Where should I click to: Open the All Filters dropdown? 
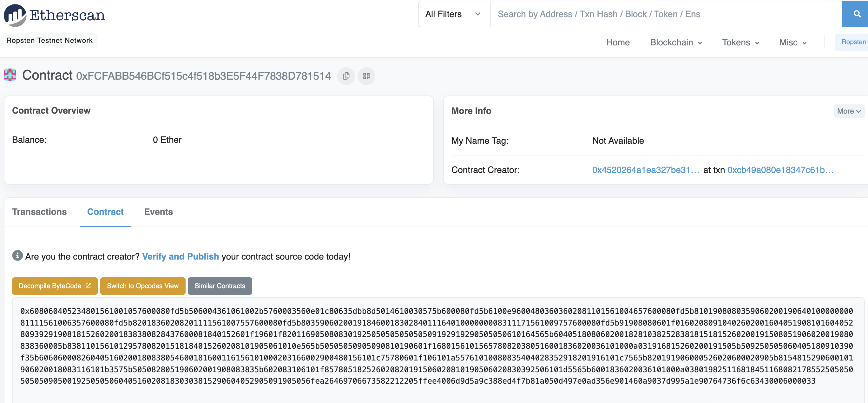tap(454, 14)
